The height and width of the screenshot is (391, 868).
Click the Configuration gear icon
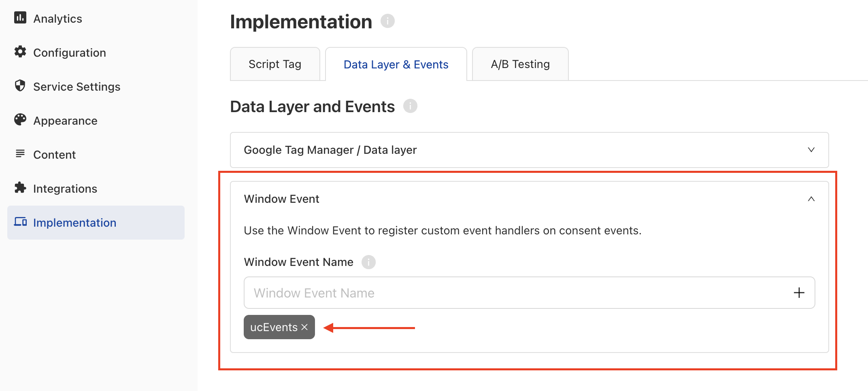click(20, 52)
